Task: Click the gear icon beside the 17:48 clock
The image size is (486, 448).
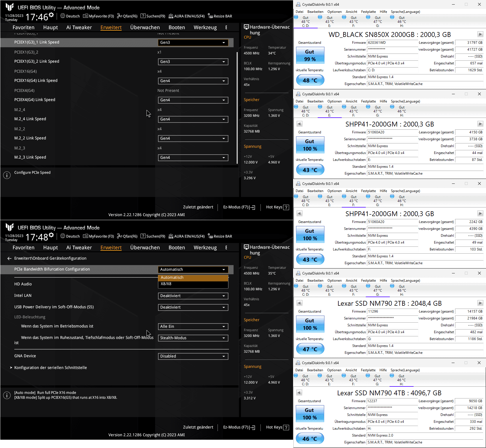Action: click(x=51, y=235)
